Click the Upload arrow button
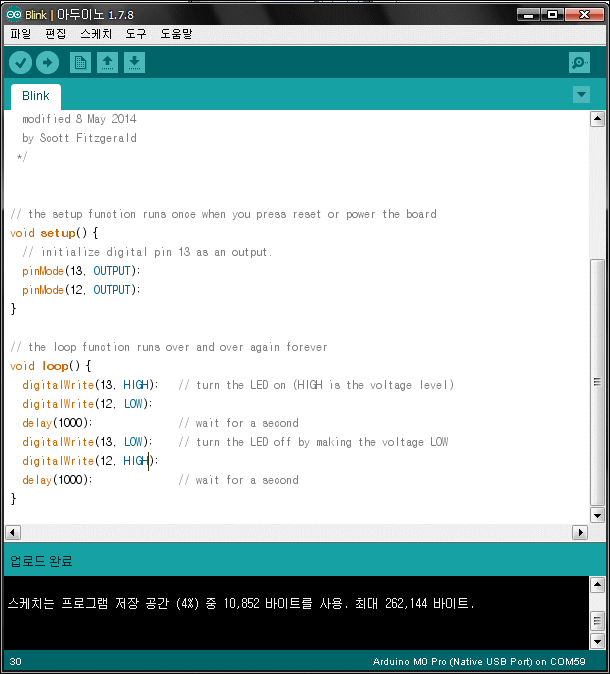The image size is (610, 674). [47, 63]
